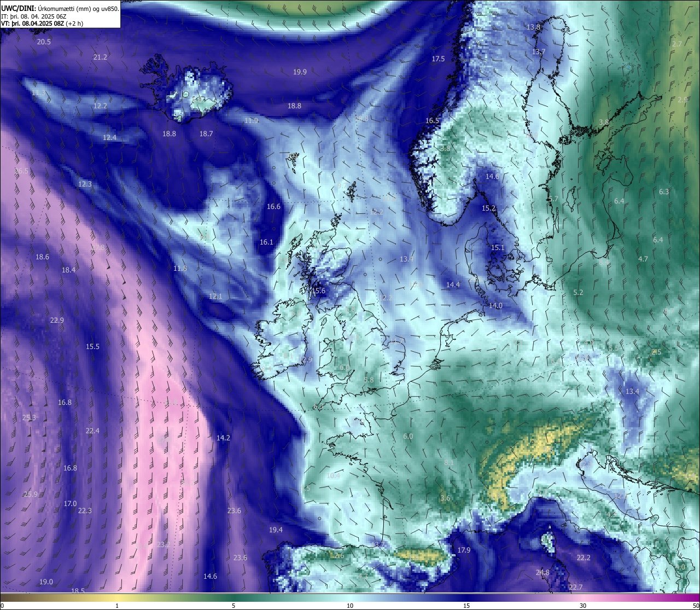Click the 14.4 value over the North Sea
This screenshot has height=610, width=700.
[x=453, y=284]
